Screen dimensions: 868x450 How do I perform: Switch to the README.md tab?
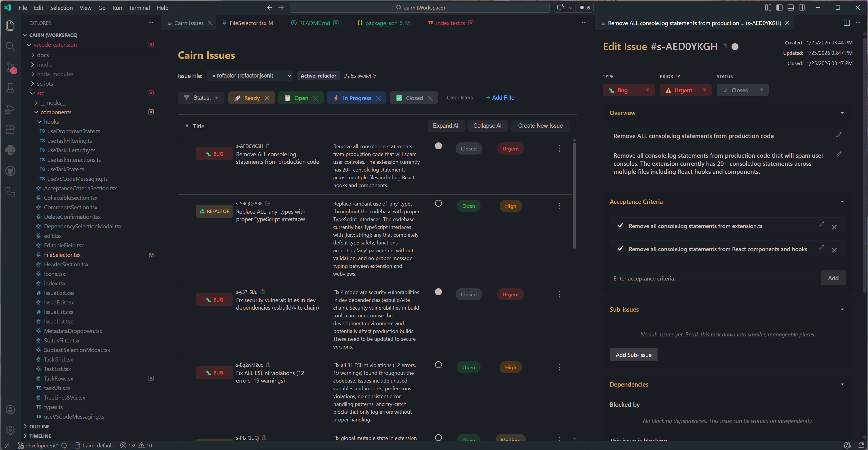pos(314,23)
